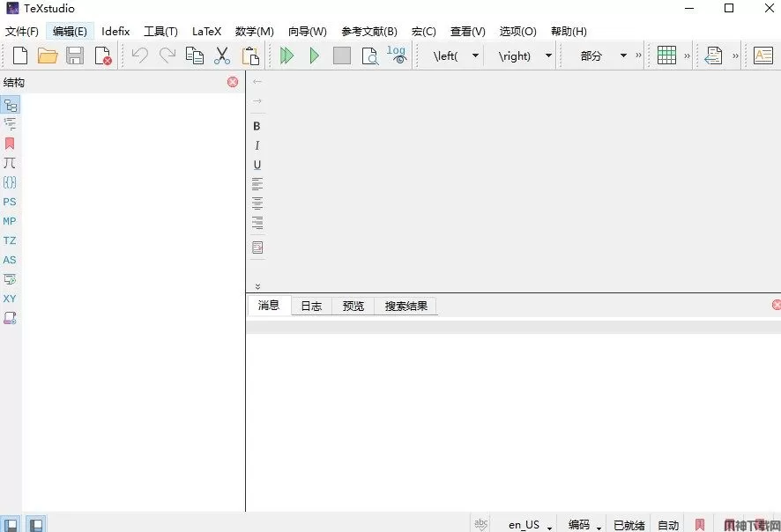Image resolution: width=781 pixels, height=532 pixels.
Task: Click the insert table grid icon
Action: point(666,55)
